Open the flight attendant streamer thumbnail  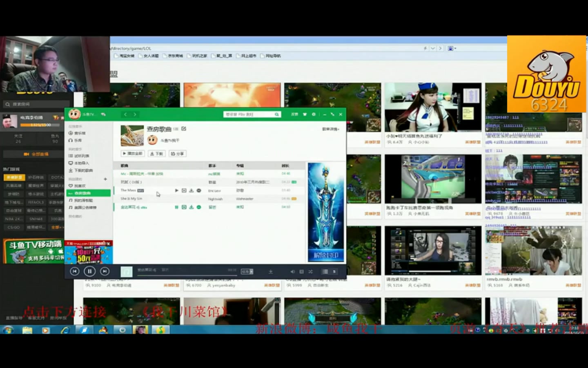coord(433,107)
